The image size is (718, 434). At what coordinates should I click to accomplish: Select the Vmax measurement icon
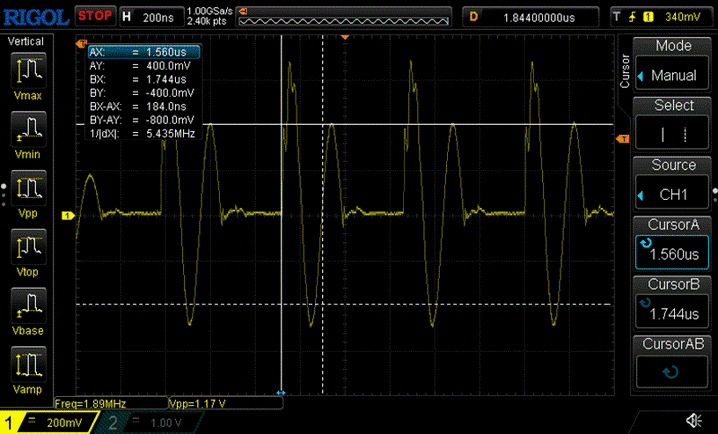[x=28, y=70]
